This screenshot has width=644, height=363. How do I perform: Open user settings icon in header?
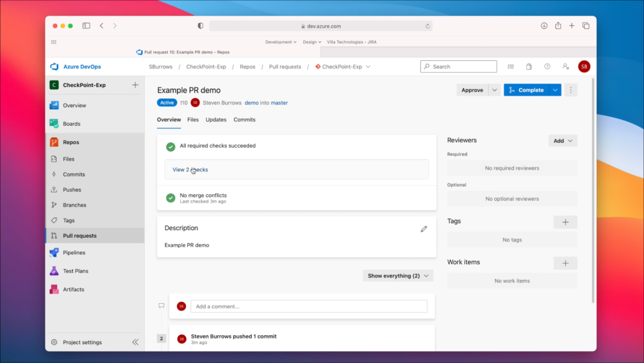click(565, 67)
